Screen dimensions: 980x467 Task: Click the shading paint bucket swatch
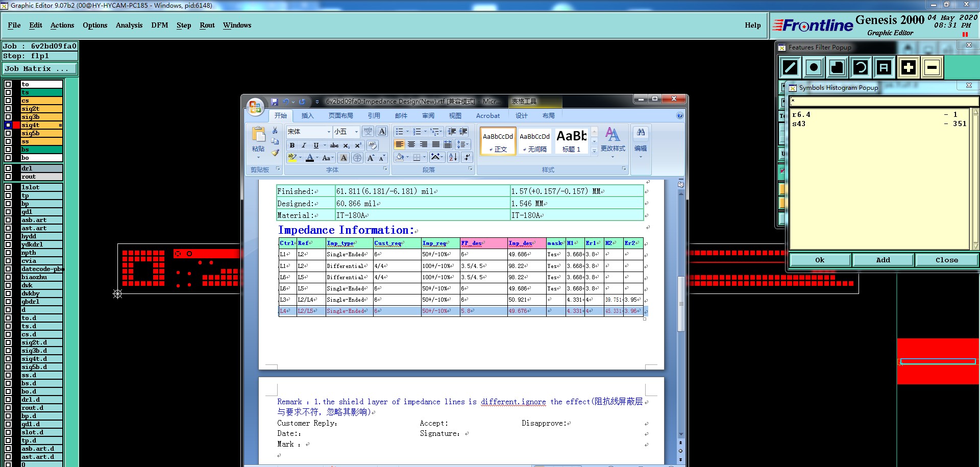[x=400, y=157]
